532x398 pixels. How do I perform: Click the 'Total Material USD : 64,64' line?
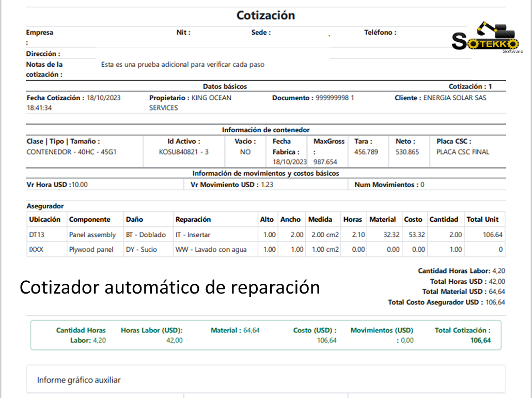click(x=463, y=292)
